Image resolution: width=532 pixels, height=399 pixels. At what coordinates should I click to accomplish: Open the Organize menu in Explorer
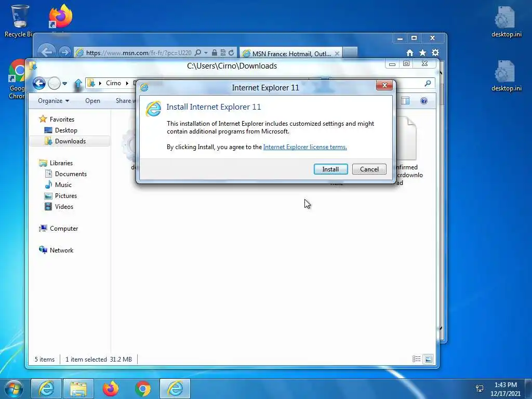click(54, 101)
